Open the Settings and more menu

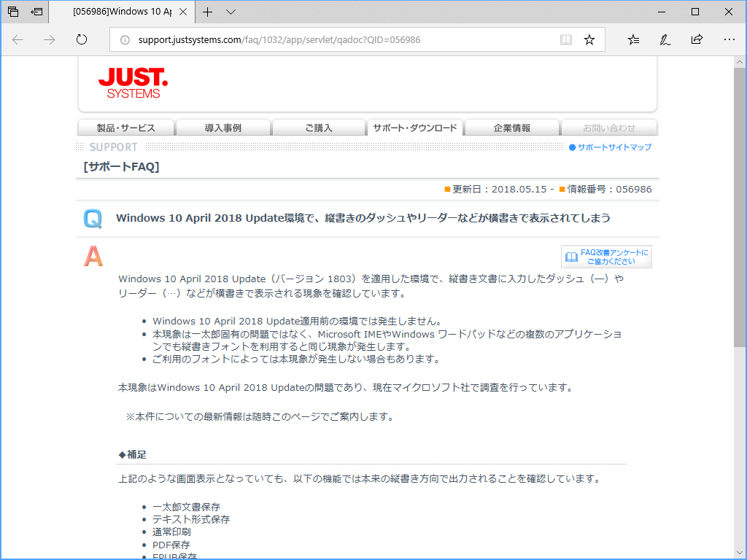click(729, 40)
